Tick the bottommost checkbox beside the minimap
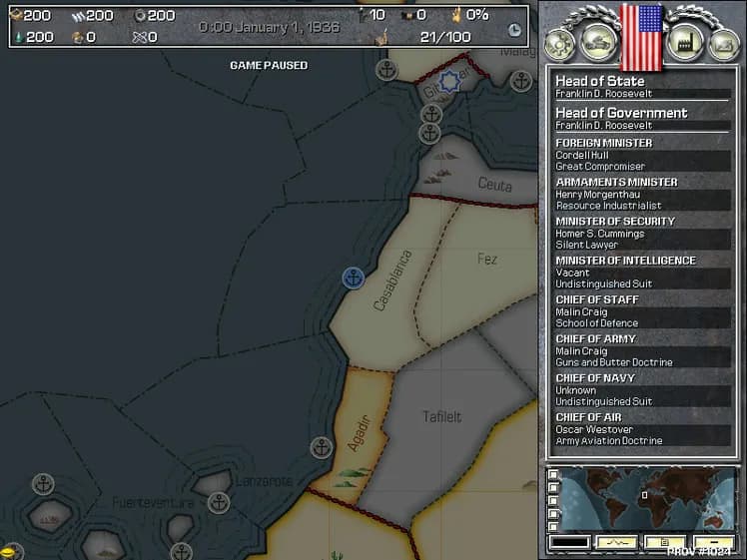The width and height of the screenshot is (747, 560). click(553, 526)
